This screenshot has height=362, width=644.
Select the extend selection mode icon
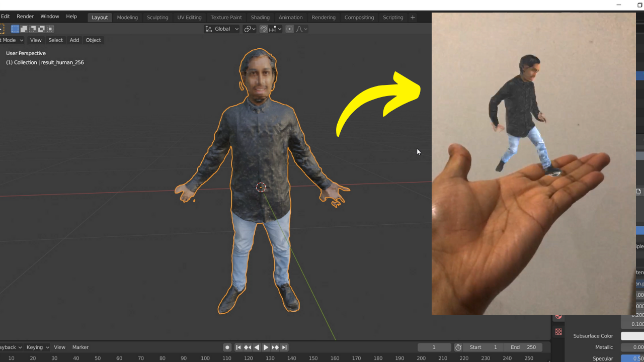click(x=24, y=29)
